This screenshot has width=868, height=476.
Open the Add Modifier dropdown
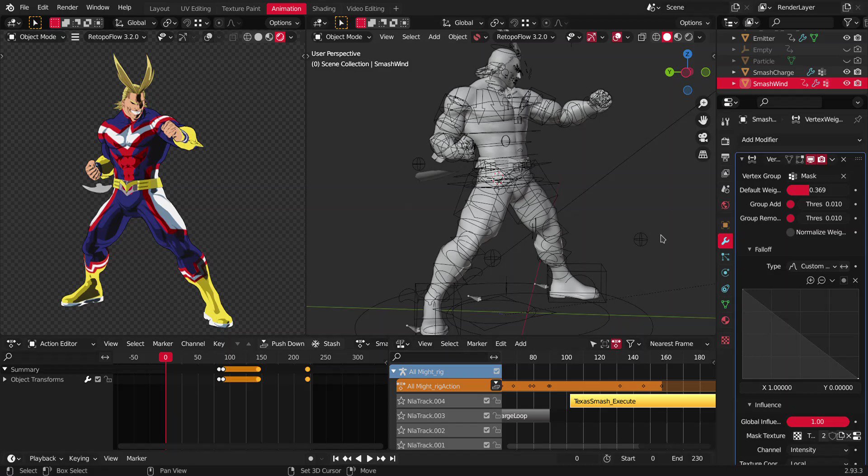801,140
